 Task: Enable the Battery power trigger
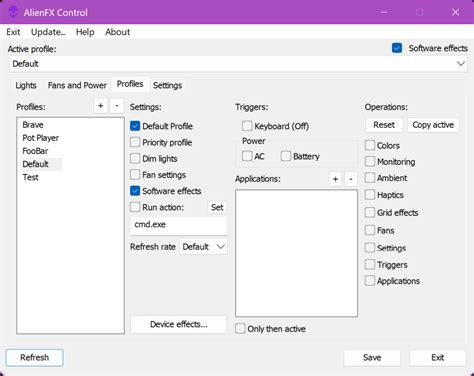286,156
